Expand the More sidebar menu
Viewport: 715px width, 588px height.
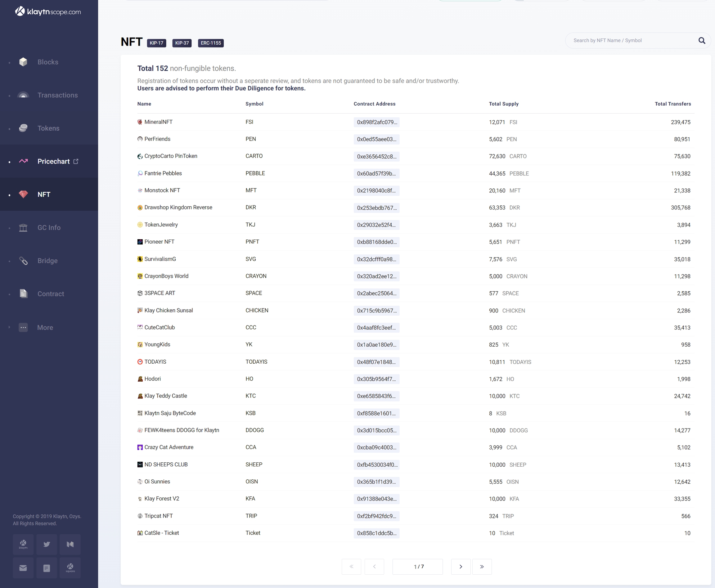click(x=45, y=328)
